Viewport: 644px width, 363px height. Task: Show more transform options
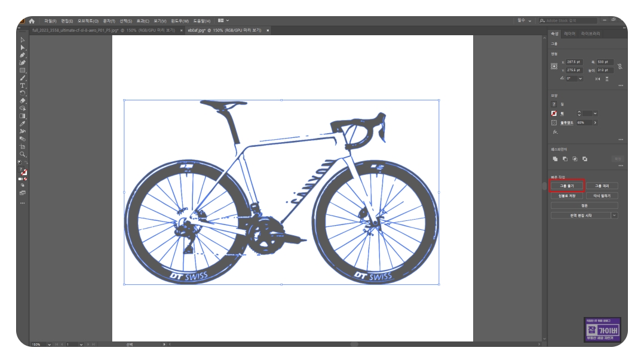click(x=621, y=85)
